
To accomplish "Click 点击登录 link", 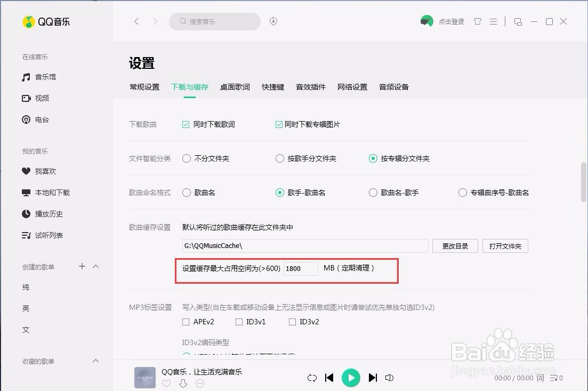I will click(x=452, y=22).
